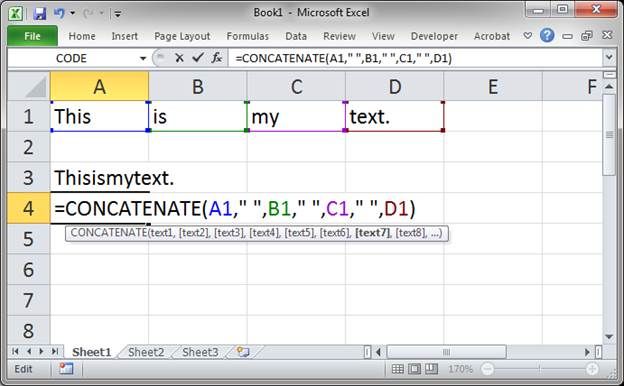The width and height of the screenshot is (624, 386).
Task: Select column C header
Action: (296, 86)
